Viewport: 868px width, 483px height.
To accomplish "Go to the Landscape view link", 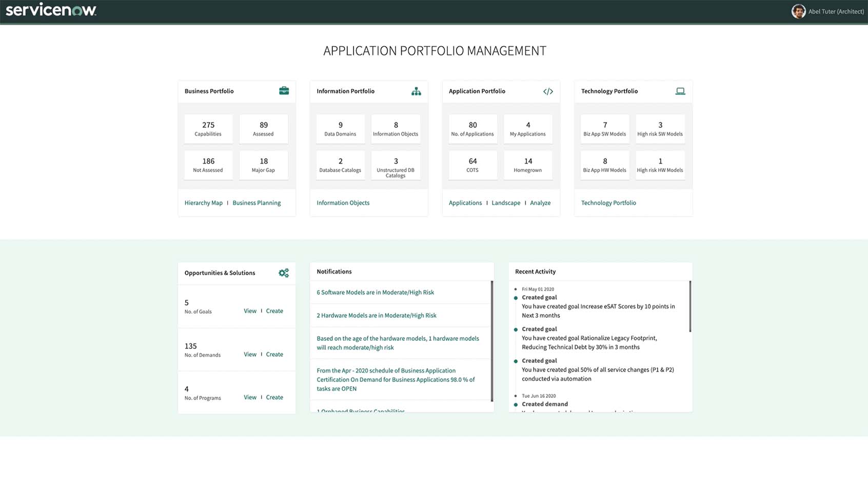I will pyautogui.click(x=506, y=203).
